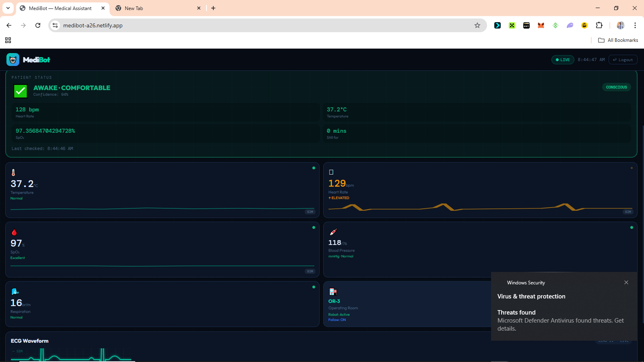Select the MediBot — Medical Assistant tab
The height and width of the screenshot is (362, 644).
click(x=62, y=8)
